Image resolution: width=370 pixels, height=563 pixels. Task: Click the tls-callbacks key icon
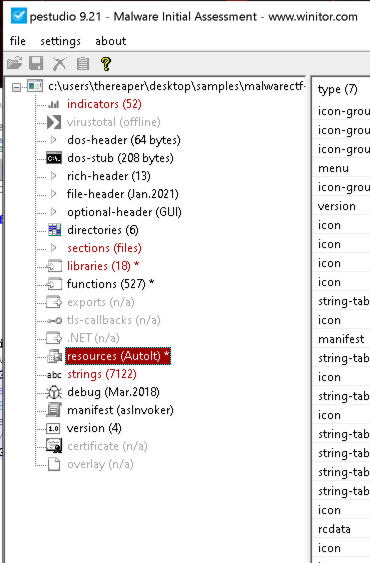click(x=54, y=320)
